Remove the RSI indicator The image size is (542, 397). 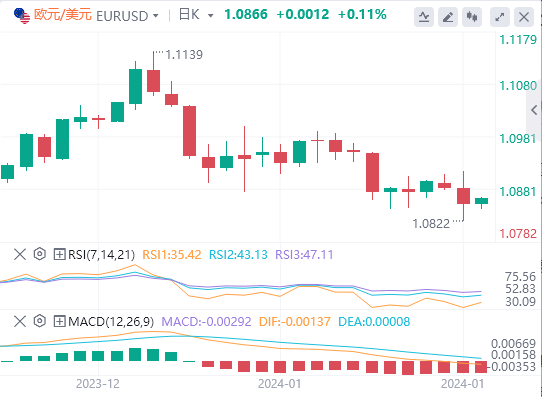(20, 254)
